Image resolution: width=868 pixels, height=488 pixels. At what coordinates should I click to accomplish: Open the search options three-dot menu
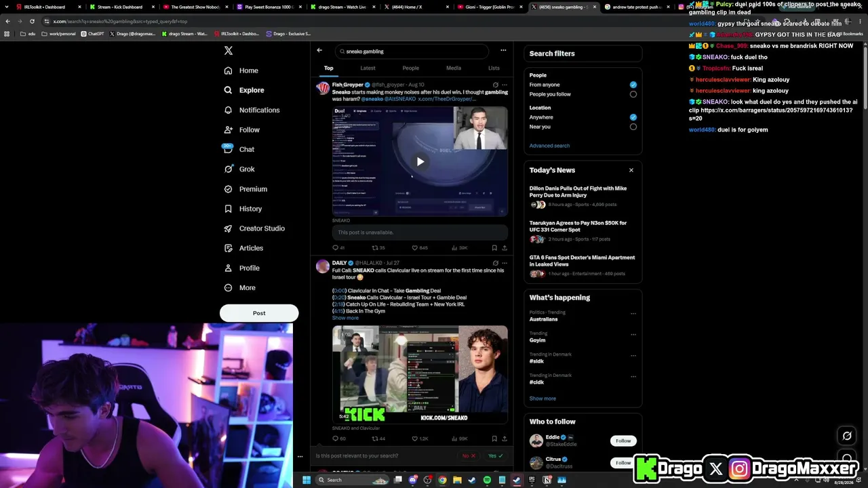click(x=503, y=50)
